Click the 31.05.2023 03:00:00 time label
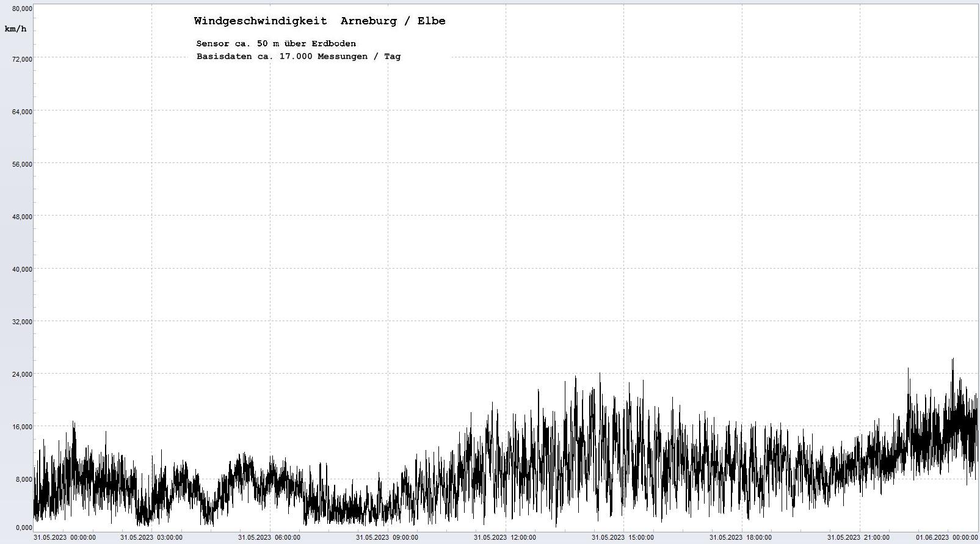 coord(151,537)
